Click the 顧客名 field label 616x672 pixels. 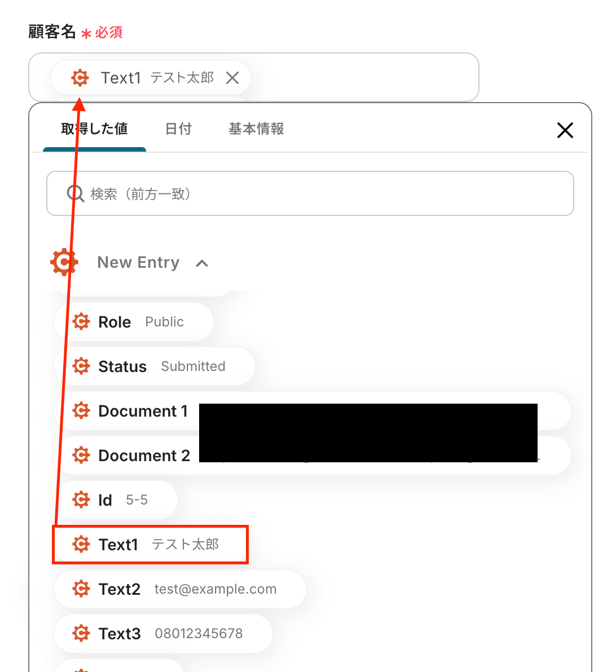pos(52,32)
